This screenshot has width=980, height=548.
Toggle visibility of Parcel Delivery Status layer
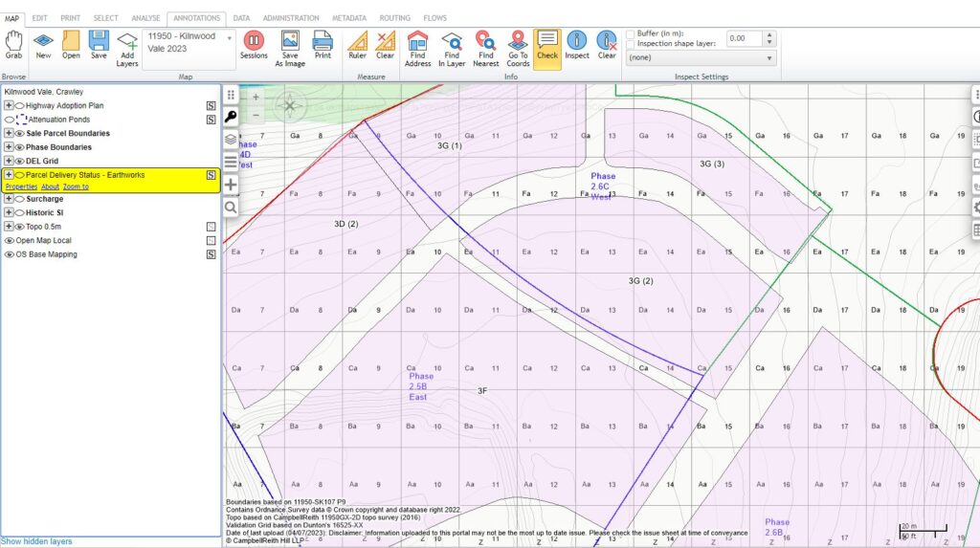point(19,175)
